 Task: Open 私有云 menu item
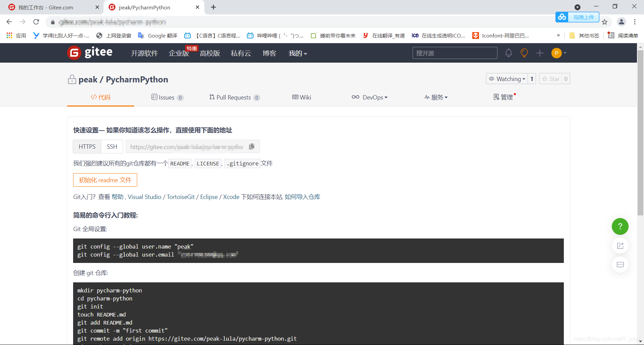click(x=241, y=53)
